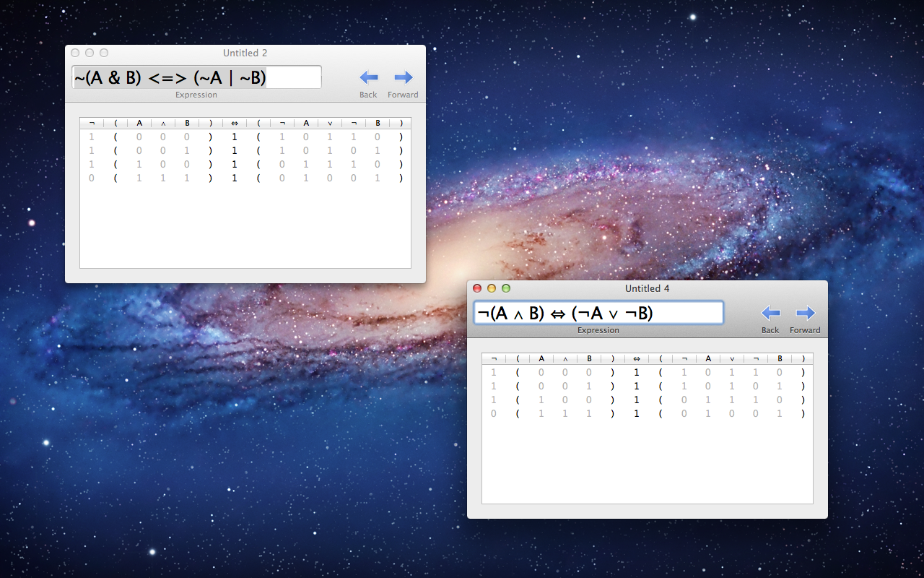Screen dimensions: 924x578
Task: Select the ⇔ value in Untitled 2's last row
Action: 234,178
